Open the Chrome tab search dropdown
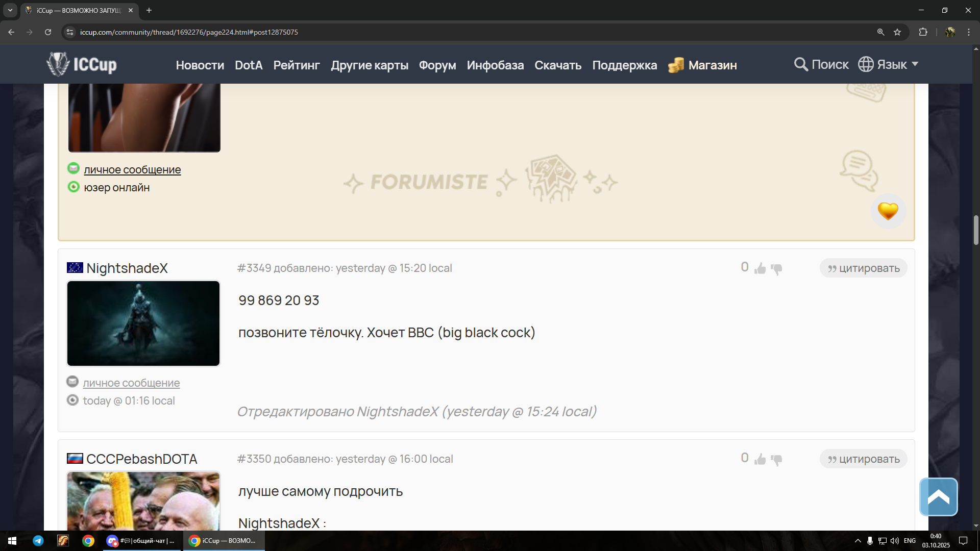The width and height of the screenshot is (980, 551). tap(10, 10)
